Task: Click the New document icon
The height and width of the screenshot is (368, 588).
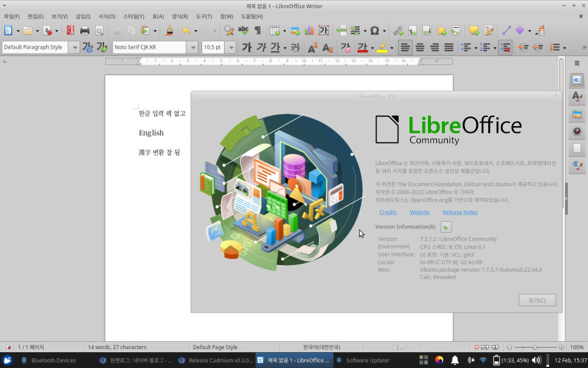Action: (9, 30)
